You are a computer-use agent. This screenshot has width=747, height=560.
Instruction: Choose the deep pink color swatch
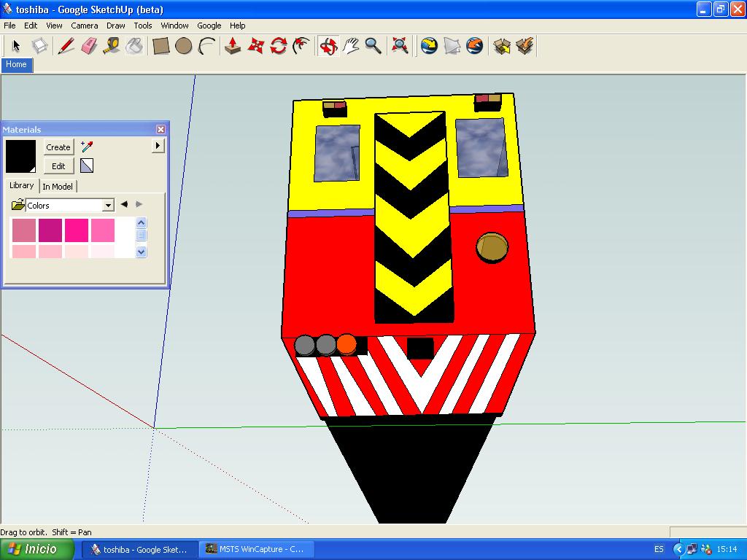[77, 230]
